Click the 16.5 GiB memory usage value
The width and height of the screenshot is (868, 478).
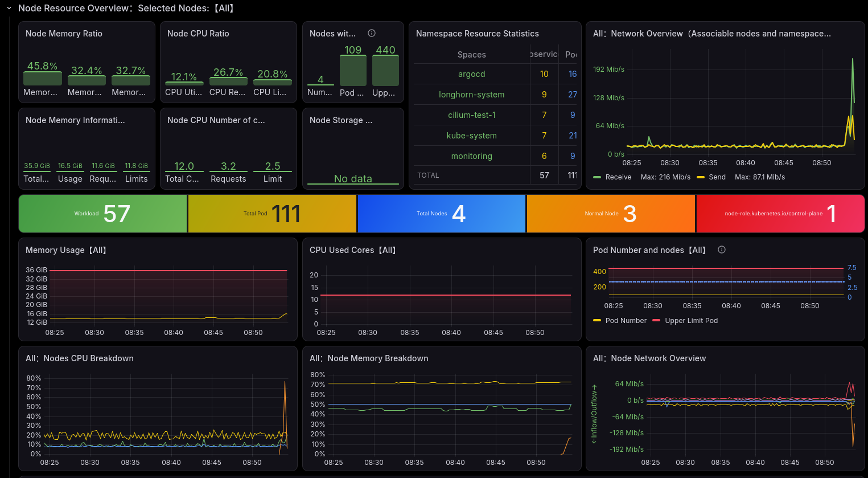pos(70,166)
